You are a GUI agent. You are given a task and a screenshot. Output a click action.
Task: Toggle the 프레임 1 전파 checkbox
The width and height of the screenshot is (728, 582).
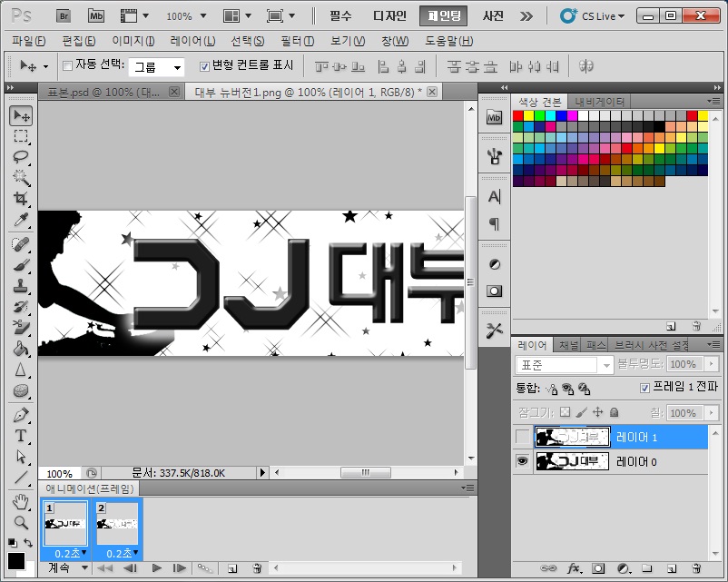(644, 388)
